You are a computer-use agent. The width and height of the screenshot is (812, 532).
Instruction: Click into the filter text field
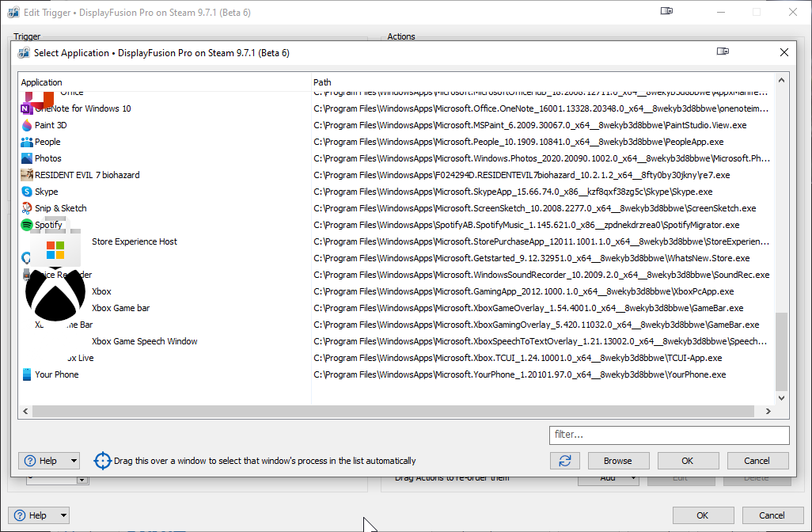(x=669, y=435)
